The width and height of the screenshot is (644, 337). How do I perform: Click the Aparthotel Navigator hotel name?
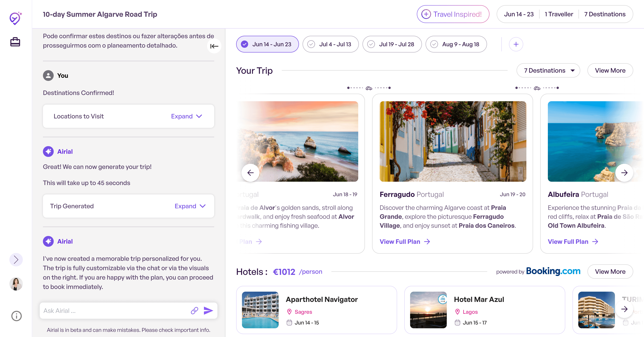(x=322, y=299)
